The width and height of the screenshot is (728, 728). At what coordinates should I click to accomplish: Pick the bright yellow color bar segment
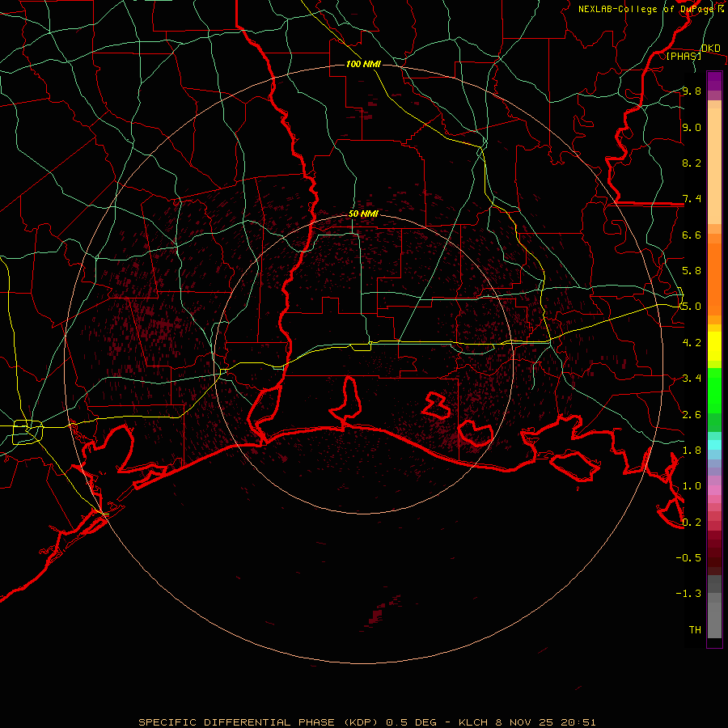[x=714, y=346]
